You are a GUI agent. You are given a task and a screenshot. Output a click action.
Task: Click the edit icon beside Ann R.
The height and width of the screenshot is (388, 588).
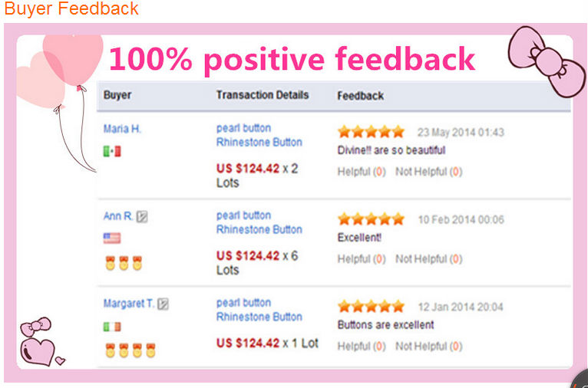tap(142, 216)
